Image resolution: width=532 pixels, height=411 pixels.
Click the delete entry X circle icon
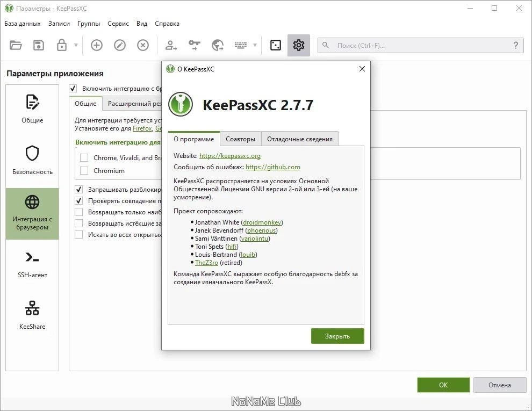click(x=143, y=45)
